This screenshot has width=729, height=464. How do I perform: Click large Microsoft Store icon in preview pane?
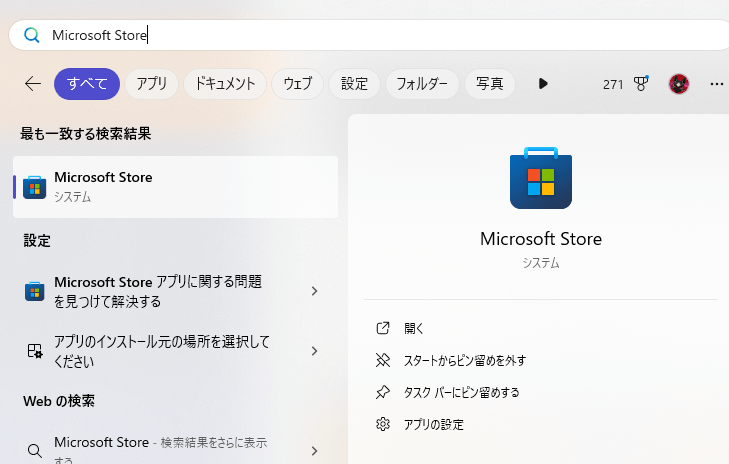point(541,178)
